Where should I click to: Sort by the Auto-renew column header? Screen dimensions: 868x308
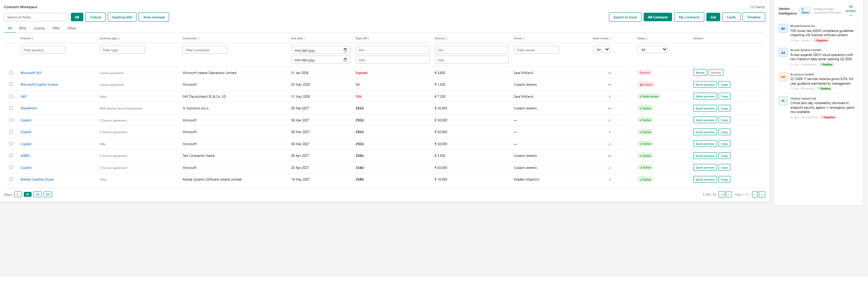click(x=602, y=38)
